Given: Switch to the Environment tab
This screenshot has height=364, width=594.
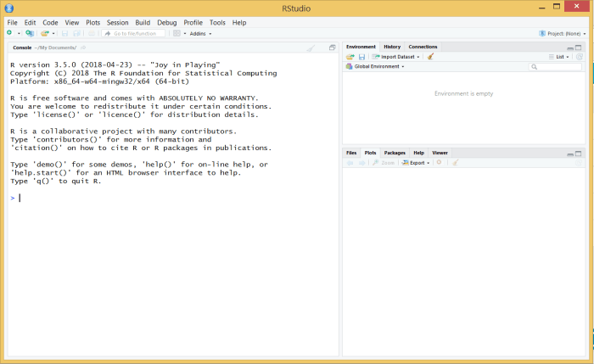Looking at the screenshot, I should pyautogui.click(x=361, y=47).
